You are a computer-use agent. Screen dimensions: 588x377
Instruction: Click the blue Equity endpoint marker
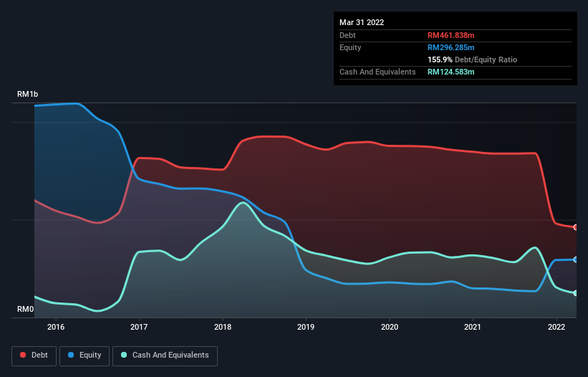click(x=576, y=259)
